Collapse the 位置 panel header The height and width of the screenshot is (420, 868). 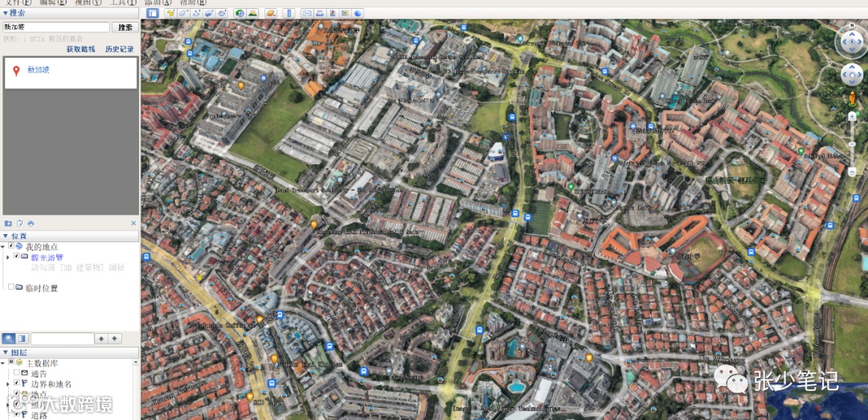click(69, 236)
